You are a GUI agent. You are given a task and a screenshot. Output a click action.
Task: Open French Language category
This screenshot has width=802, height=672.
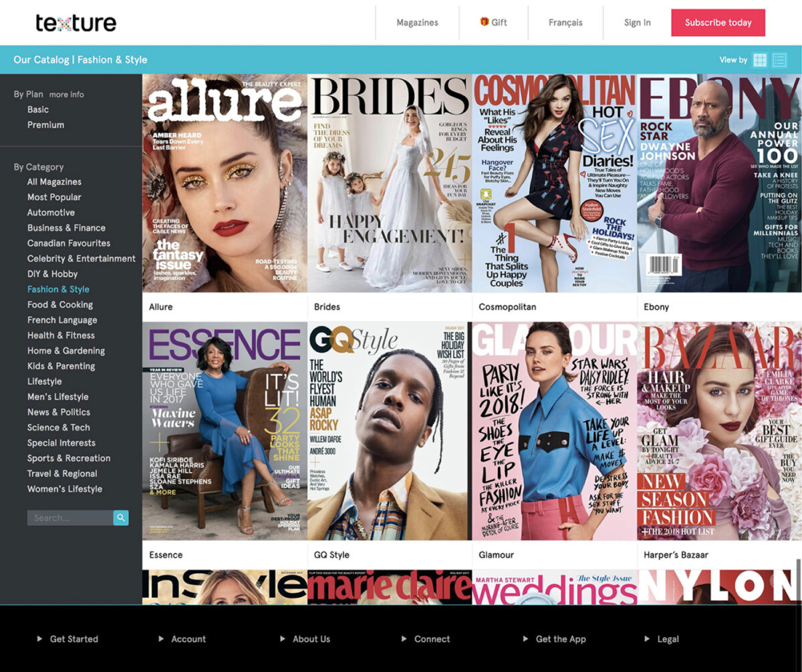[62, 320]
